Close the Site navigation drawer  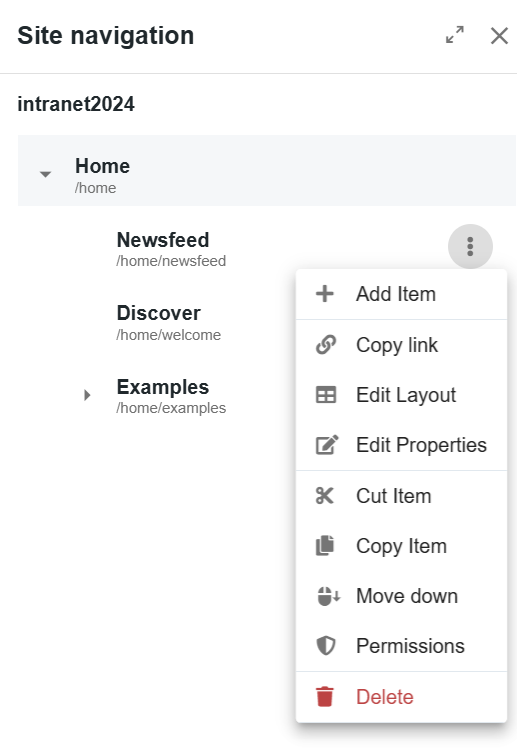[x=499, y=35]
